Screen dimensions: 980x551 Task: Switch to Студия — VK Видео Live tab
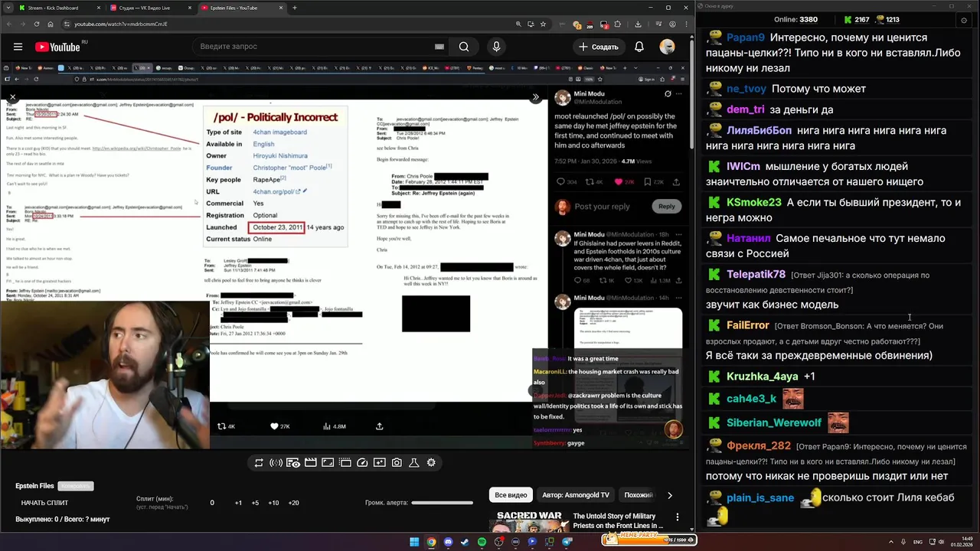[x=150, y=8]
